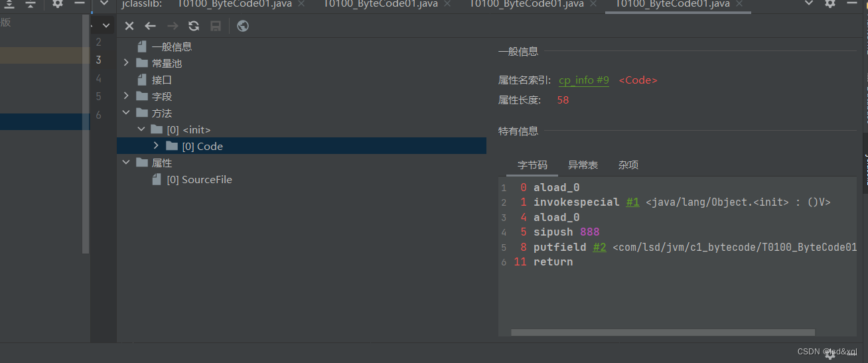Collapse the [0] <init> method node
Image resolution: width=868 pixels, height=363 pixels.
pos(141,129)
